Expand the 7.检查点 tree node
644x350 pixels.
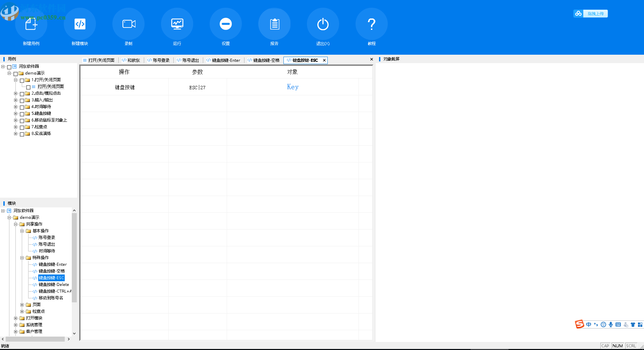click(x=15, y=127)
